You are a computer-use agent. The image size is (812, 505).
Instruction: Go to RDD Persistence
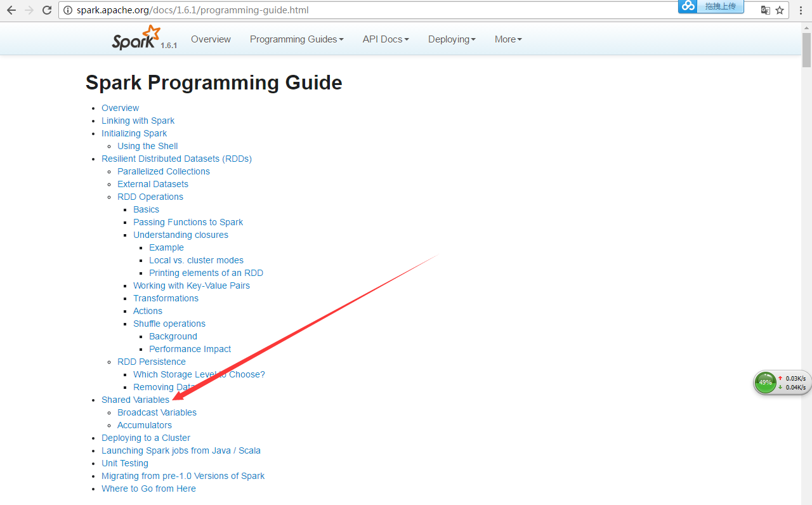(x=152, y=362)
